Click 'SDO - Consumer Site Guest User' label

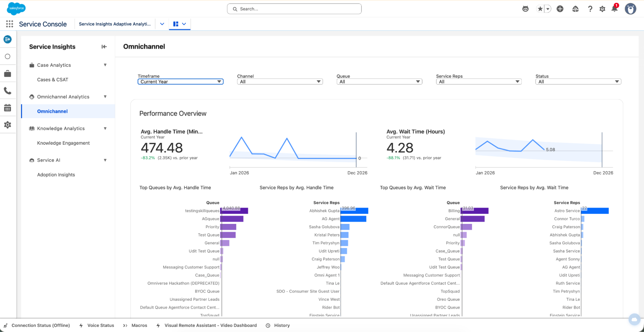[x=308, y=291]
